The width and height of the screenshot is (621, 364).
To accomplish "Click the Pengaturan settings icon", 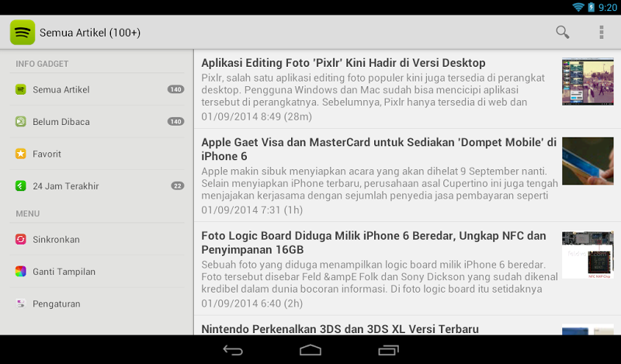I will click(x=21, y=303).
